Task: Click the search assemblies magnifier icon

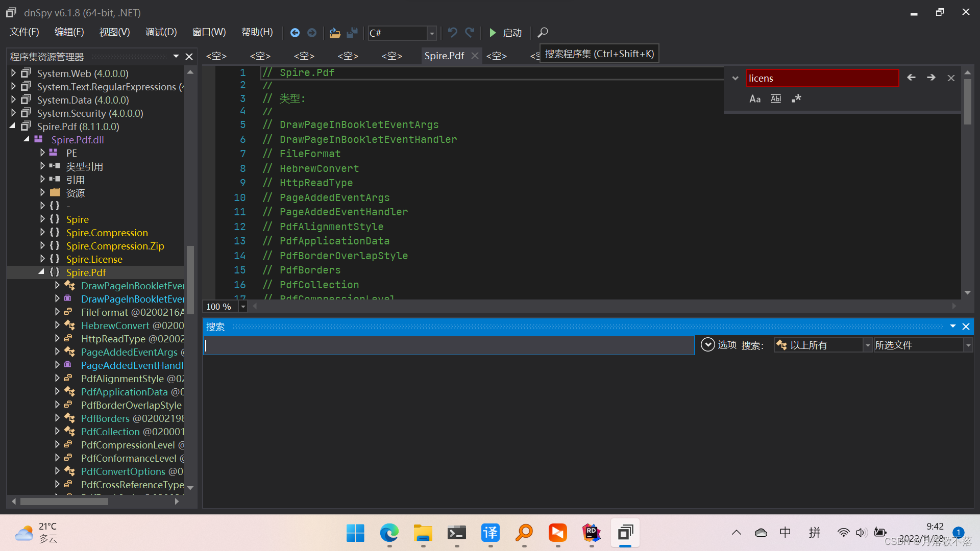Action: click(543, 33)
